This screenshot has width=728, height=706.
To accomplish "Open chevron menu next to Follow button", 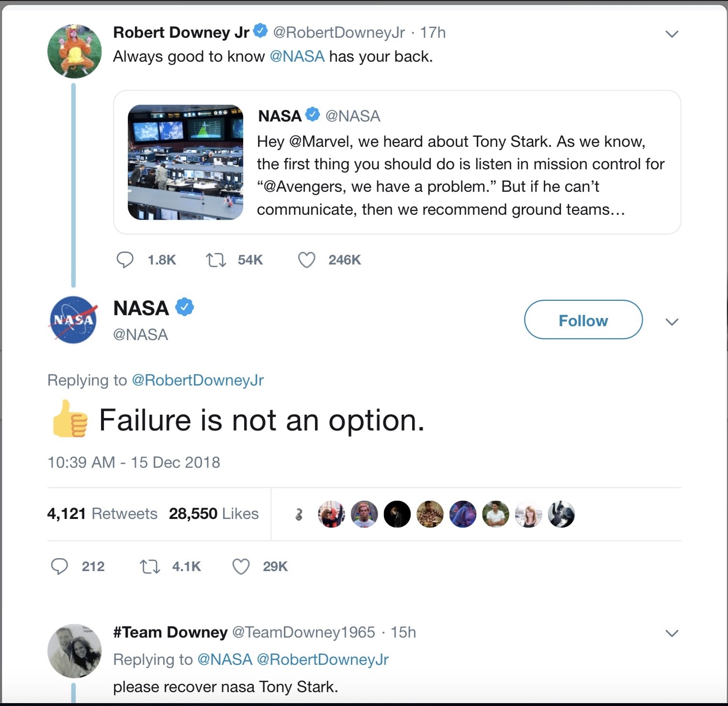I will click(672, 321).
